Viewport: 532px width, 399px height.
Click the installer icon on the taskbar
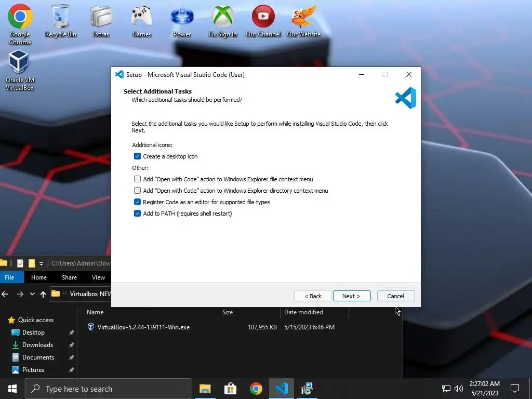307,389
